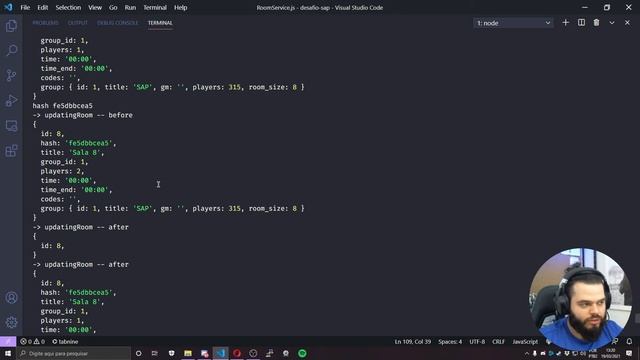Screen dimensions: 640x360
Task: Open the File menu
Action: (25, 7)
